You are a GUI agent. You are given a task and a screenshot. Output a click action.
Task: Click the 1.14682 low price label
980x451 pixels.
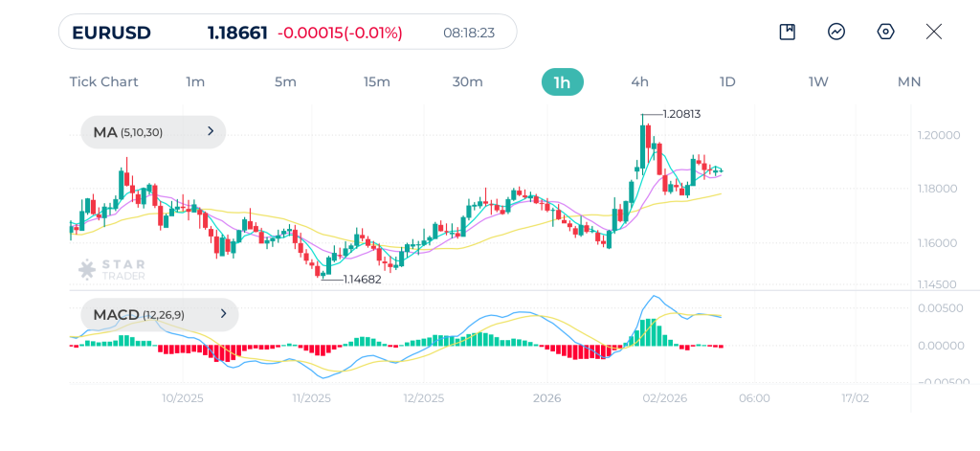click(363, 280)
